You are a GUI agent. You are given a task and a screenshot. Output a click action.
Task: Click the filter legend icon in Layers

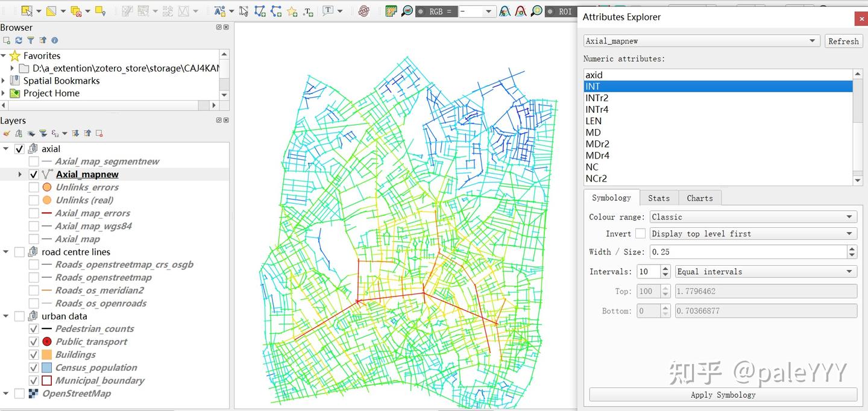click(43, 133)
